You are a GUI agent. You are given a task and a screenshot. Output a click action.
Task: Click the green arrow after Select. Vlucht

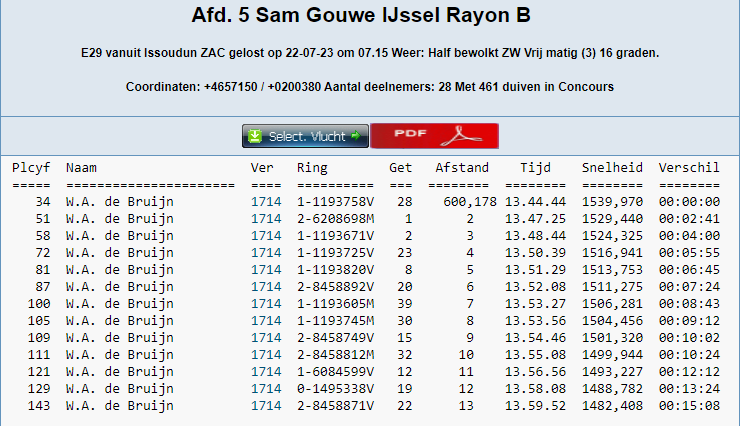(355, 136)
